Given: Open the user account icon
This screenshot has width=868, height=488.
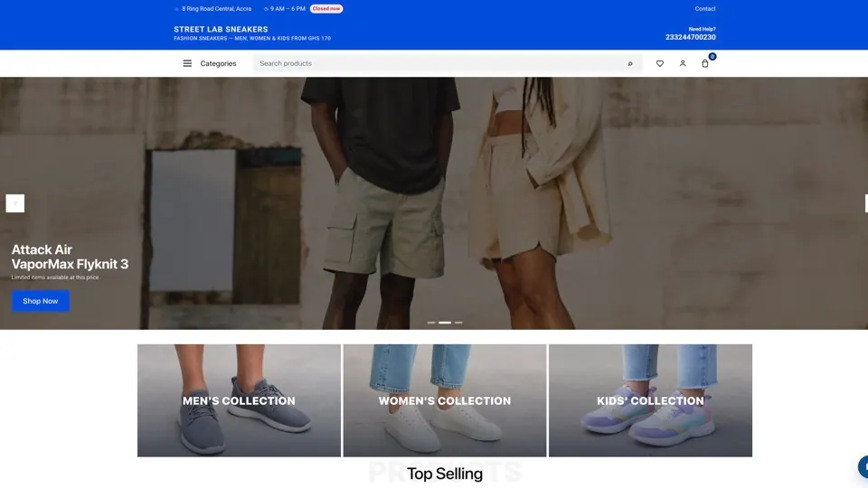Looking at the screenshot, I should pos(683,63).
